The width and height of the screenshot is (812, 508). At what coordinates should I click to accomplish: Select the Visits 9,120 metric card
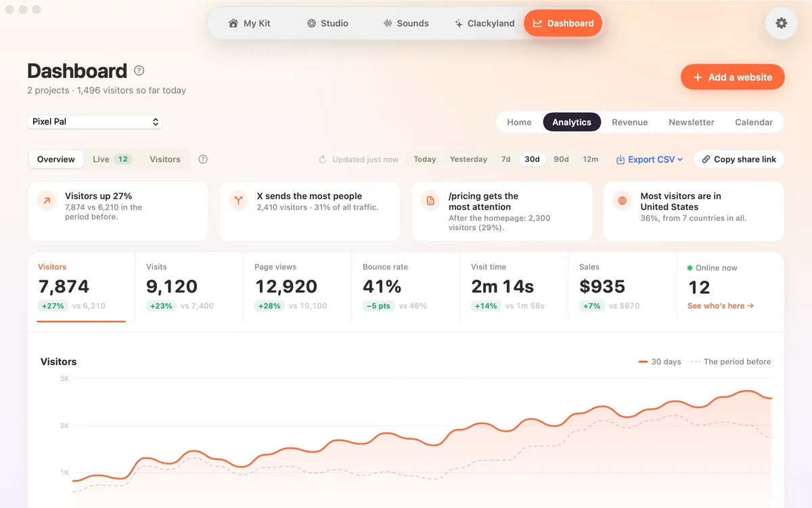point(189,287)
